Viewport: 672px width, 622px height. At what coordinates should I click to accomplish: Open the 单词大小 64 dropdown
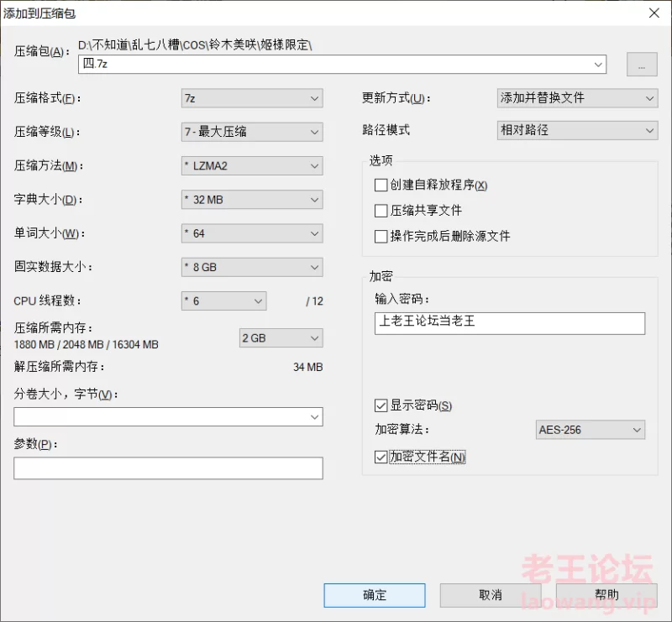(x=252, y=233)
